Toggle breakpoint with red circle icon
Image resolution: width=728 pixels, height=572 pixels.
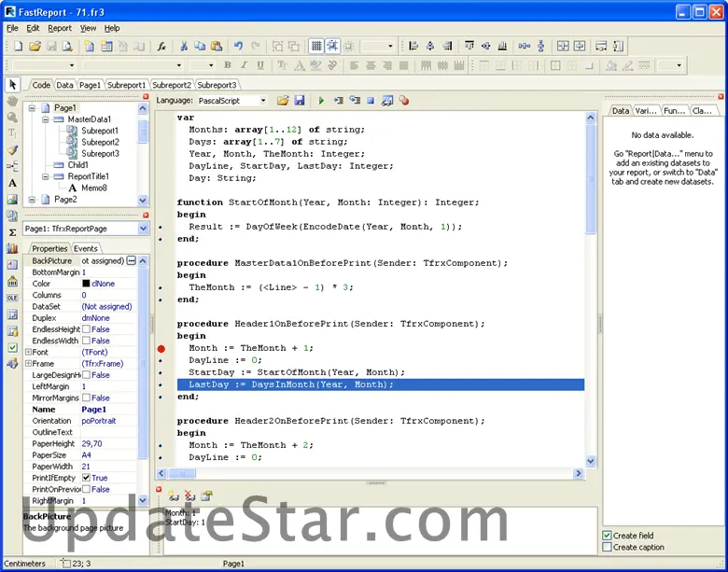tap(404, 100)
